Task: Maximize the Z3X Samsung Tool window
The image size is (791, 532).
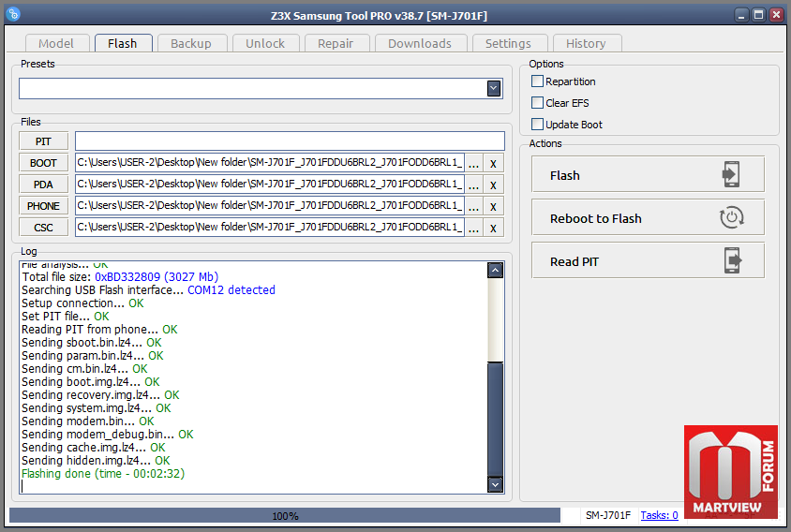Action: (758, 15)
